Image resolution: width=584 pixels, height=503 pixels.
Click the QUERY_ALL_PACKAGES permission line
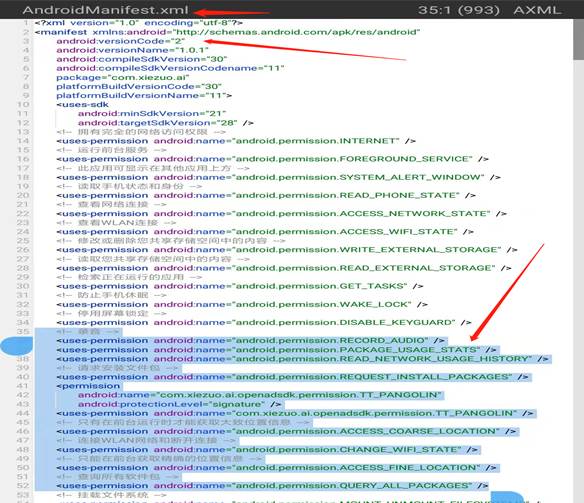tap(272, 486)
